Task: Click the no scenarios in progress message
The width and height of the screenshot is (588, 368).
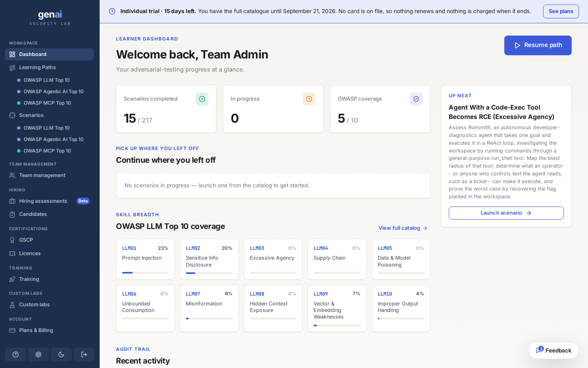Action: coord(217,186)
